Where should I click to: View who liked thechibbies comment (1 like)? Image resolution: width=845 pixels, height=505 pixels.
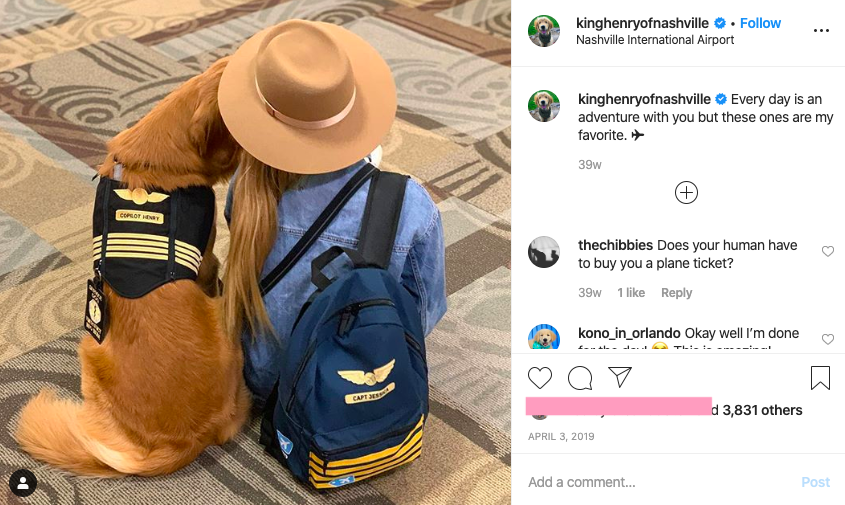(x=631, y=293)
